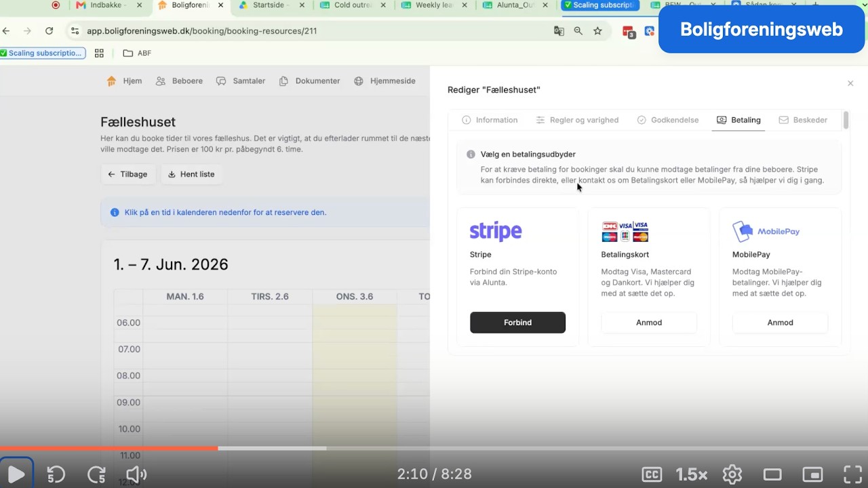Screen dimensions: 868x488
Task: Skip the video forward 5 seconds
Action: click(x=96, y=474)
